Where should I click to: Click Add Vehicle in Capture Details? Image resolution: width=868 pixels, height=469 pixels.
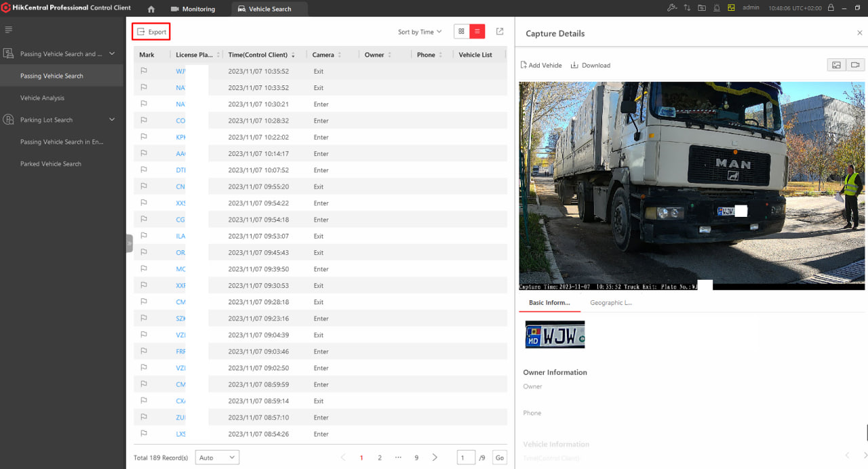541,65
